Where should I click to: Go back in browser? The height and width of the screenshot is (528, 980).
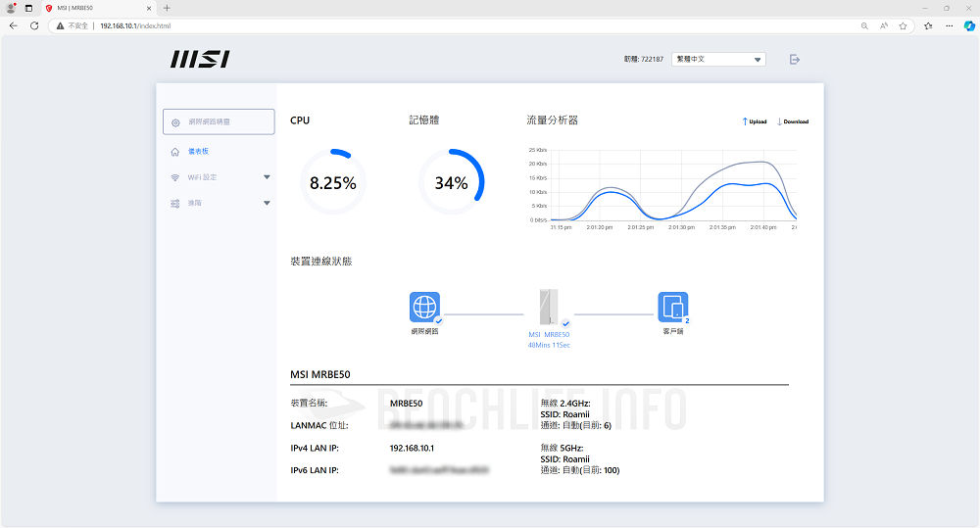coord(13,25)
